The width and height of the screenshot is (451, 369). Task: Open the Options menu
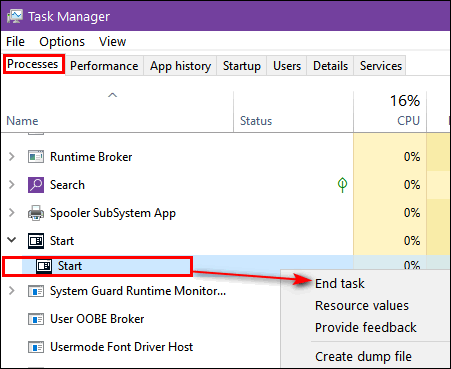[62, 42]
